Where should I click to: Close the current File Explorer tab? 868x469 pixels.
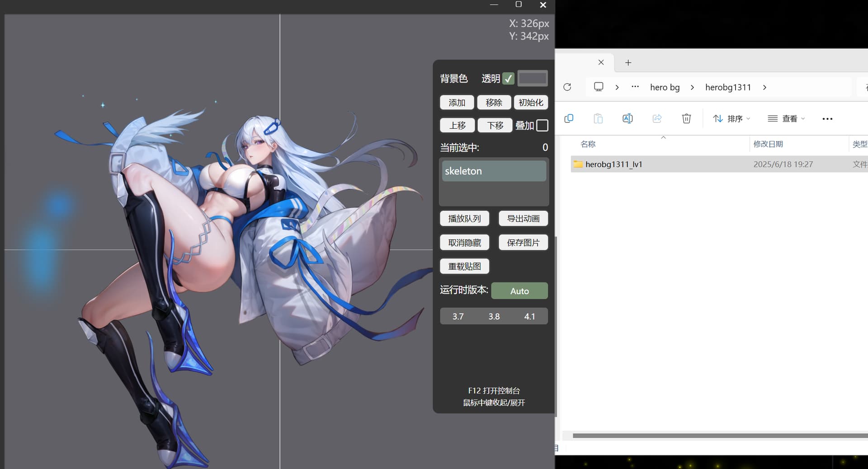tap(601, 62)
